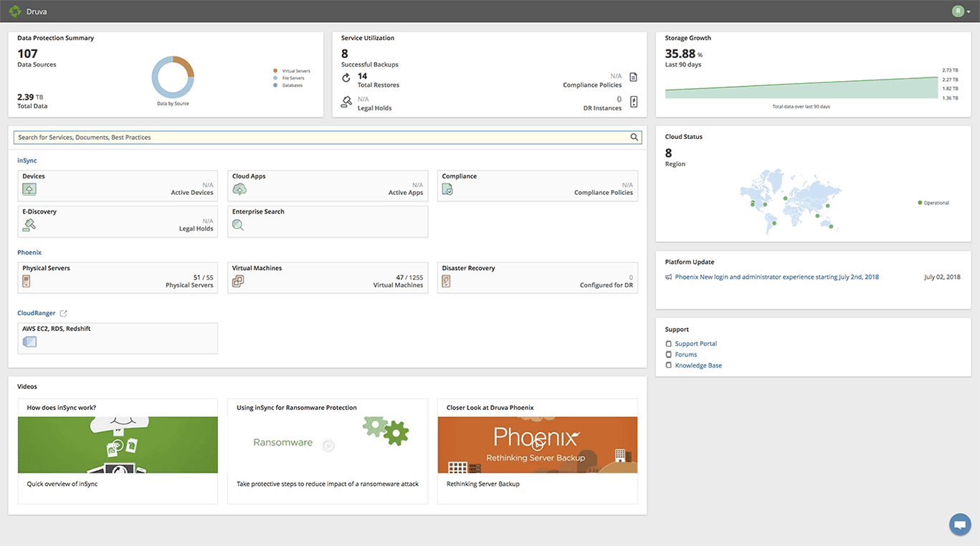The width and height of the screenshot is (980, 546).
Task: Open the Support Portal link
Action: click(695, 344)
